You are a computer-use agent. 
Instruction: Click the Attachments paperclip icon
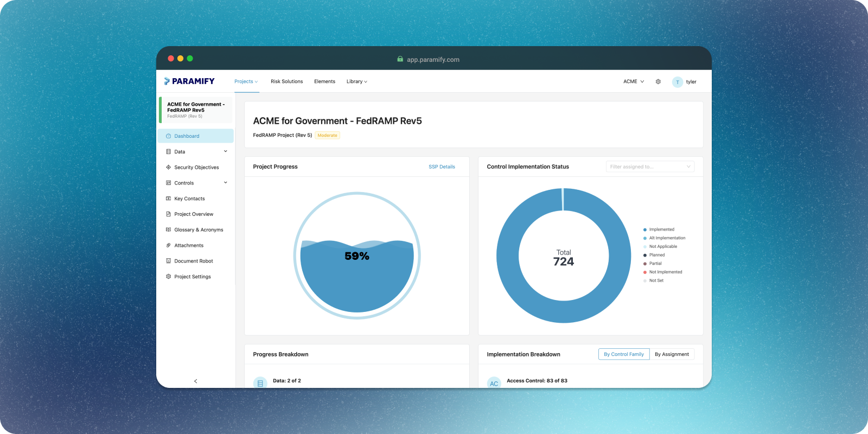click(x=168, y=245)
